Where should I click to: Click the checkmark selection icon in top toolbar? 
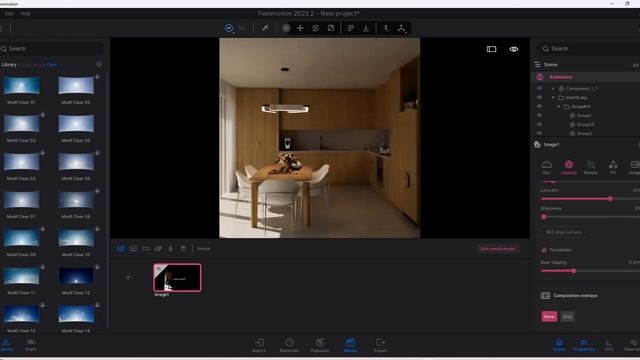point(229,28)
